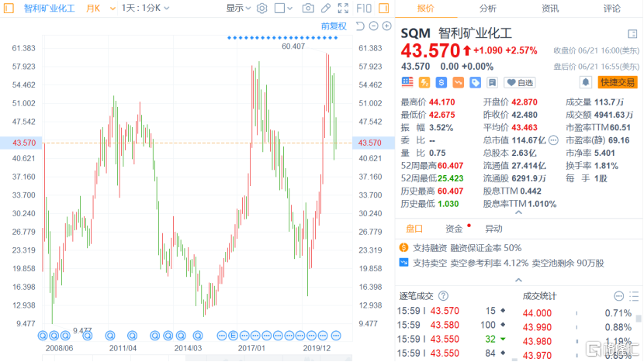The height and width of the screenshot is (362, 644).
Task: Switch to the 评论 tab
Action: click(x=611, y=9)
